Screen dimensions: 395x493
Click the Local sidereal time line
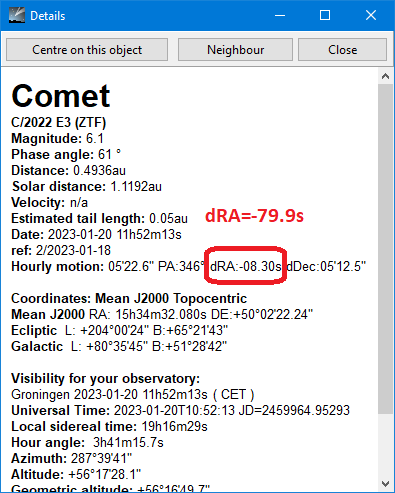109,426
